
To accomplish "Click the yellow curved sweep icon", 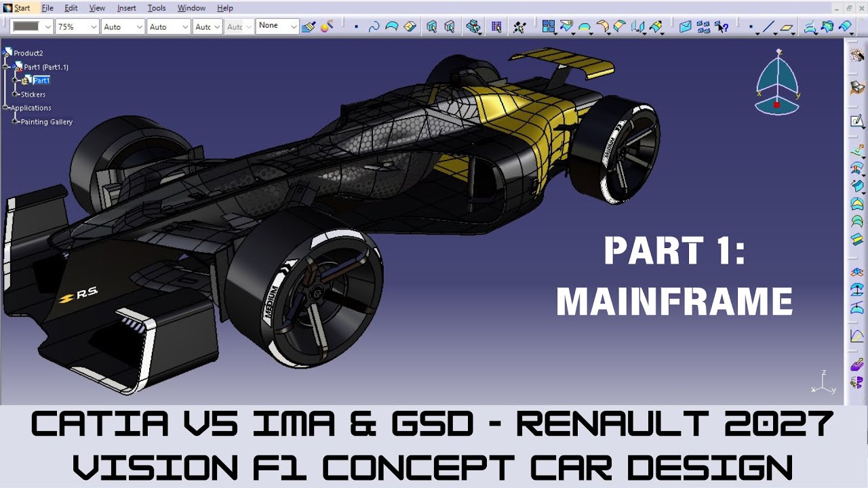I will [x=602, y=27].
